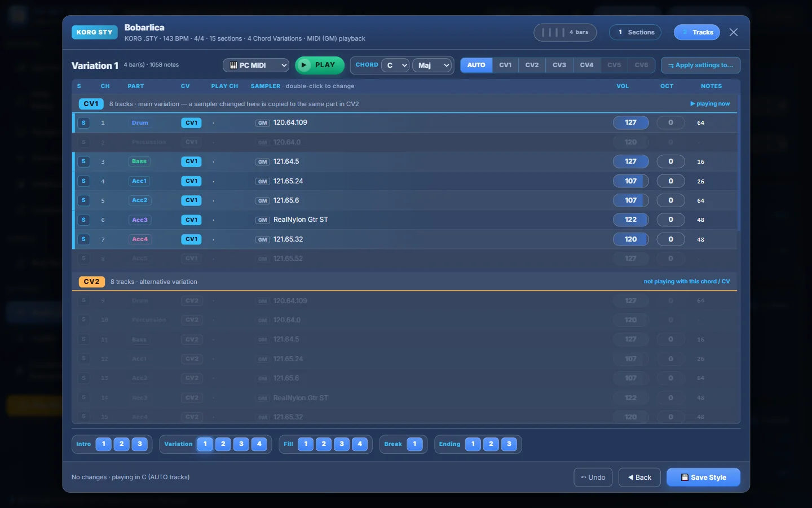Close the style editor dialog
This screenshot has width=812, height=508.
tap(734, 32)
